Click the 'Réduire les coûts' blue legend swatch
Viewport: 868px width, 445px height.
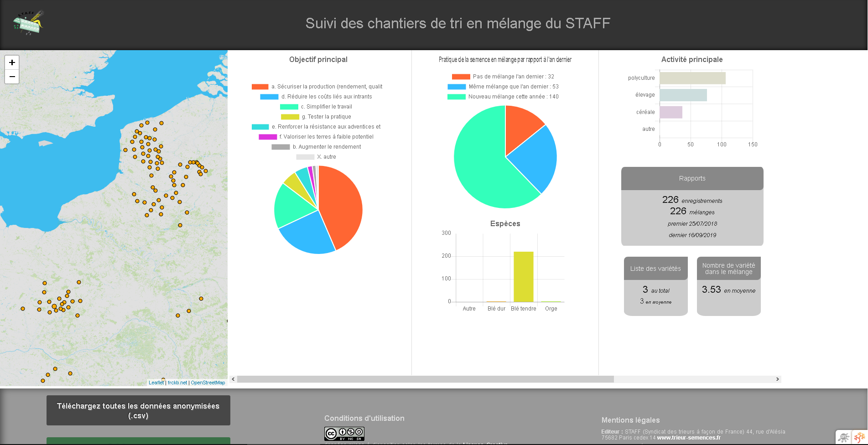(269, 97)
